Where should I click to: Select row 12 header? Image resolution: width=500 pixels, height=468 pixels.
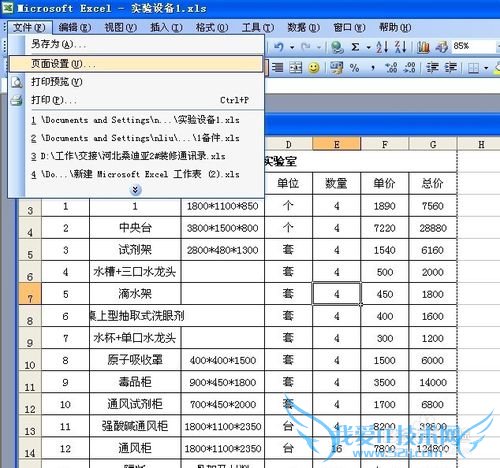30,404
